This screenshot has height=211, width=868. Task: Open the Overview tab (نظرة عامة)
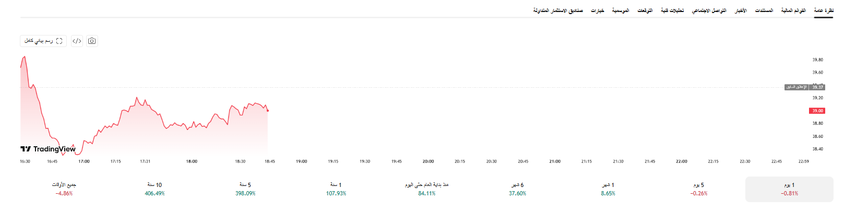click(824, 10)
